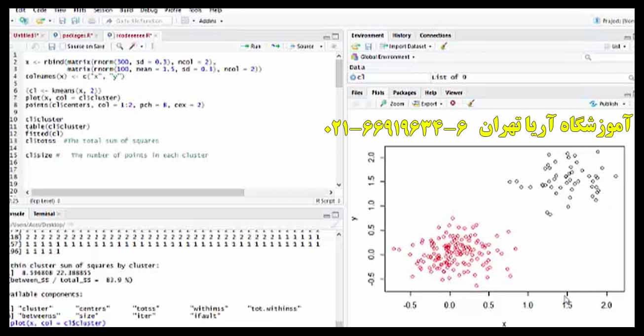Toggle the Source on Save checkbox

click(63, 46)
